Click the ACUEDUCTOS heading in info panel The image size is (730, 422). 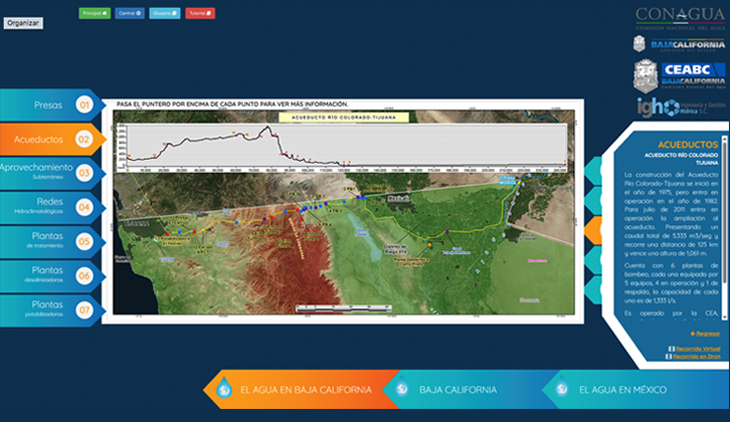tap(688, 145)
